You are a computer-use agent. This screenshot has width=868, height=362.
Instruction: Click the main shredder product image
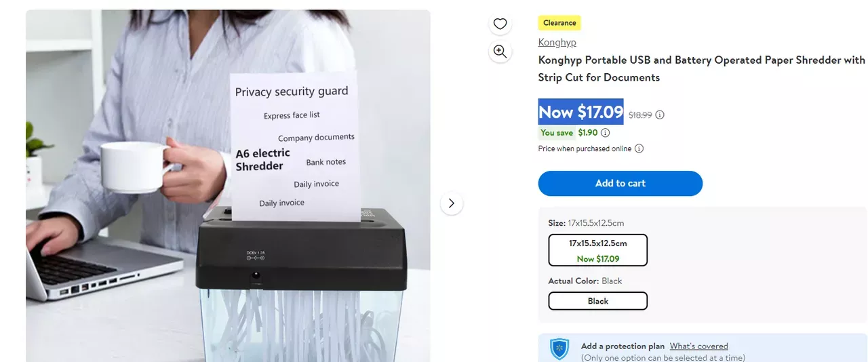[x=228, y=186]
